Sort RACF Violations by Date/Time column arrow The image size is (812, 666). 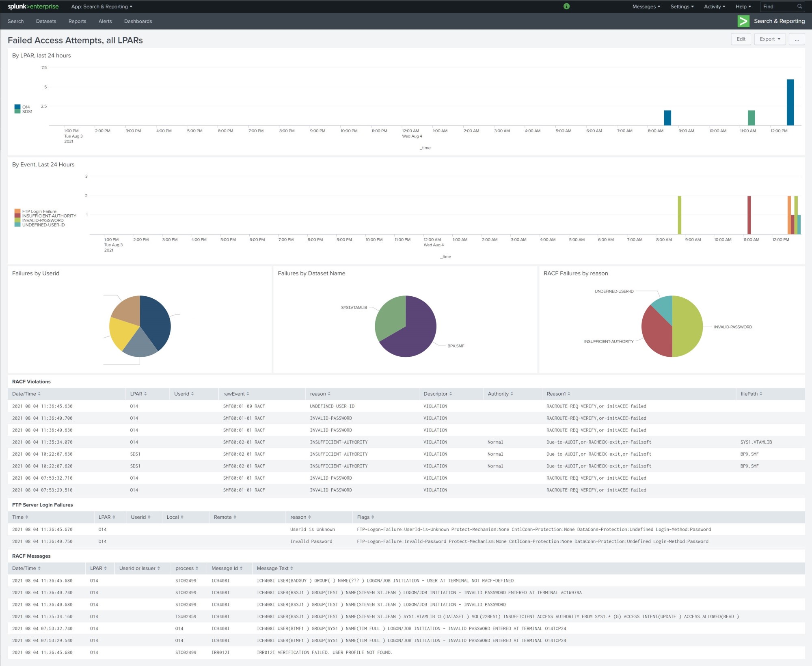coord(39,394)
